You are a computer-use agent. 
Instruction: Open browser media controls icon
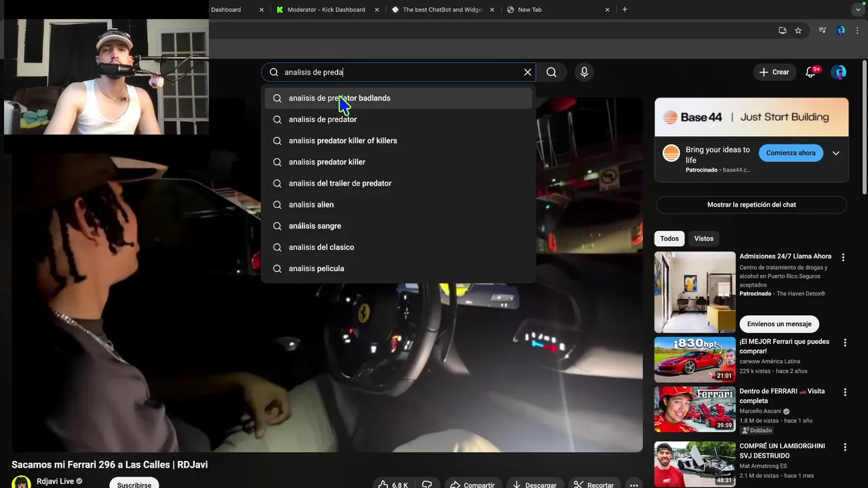click(x=823, y=30)
